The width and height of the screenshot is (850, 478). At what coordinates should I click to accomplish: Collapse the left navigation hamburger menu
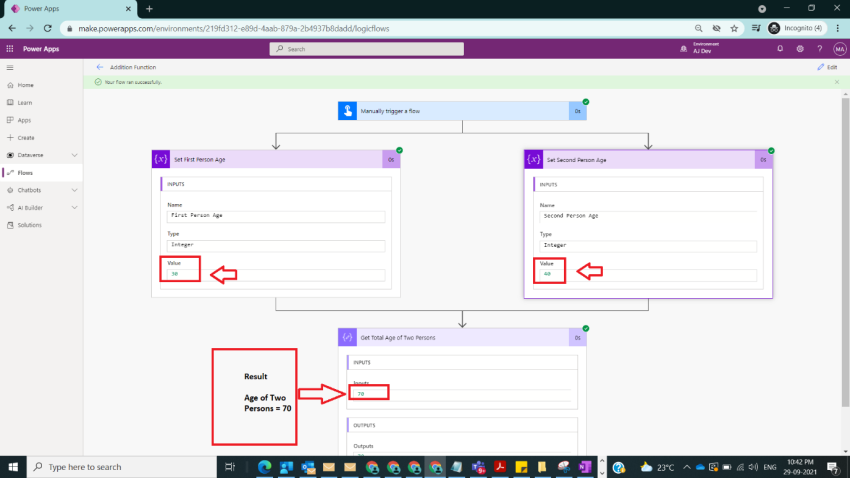point(10,68)
